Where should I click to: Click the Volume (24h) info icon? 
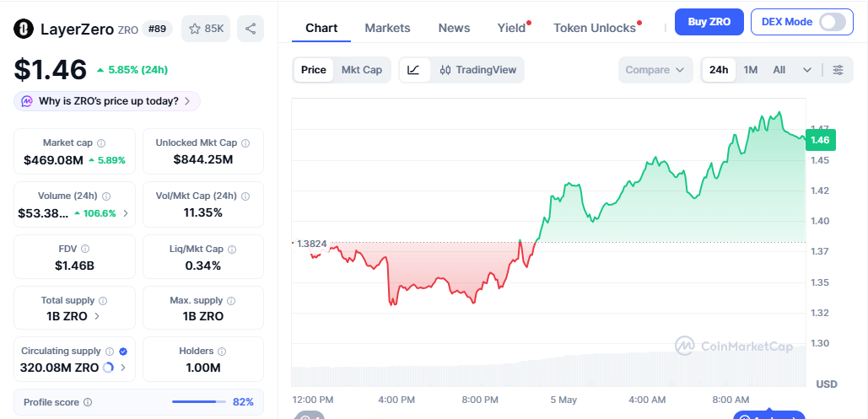pyautogui.click(x=106, y=196)
